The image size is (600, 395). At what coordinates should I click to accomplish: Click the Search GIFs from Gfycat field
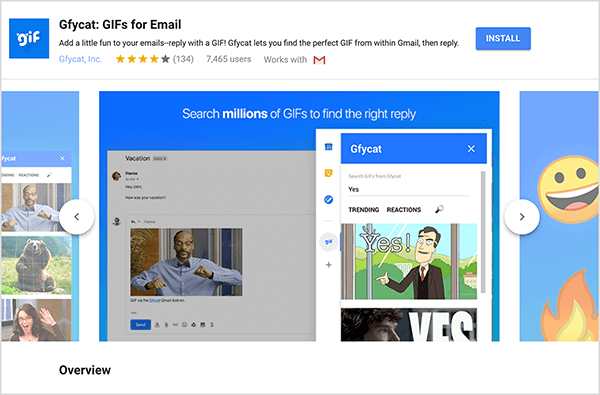pyautogui.click(x=408, y=189)
